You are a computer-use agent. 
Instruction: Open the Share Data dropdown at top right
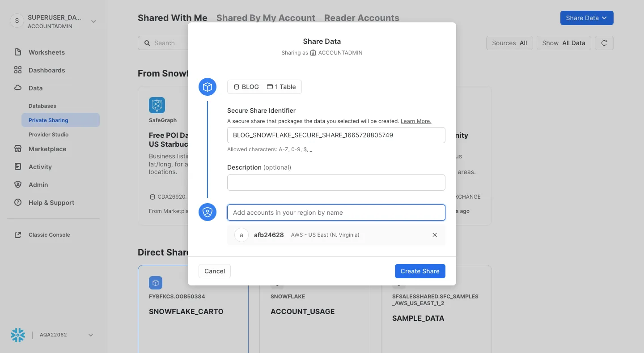tap(586, 18)
